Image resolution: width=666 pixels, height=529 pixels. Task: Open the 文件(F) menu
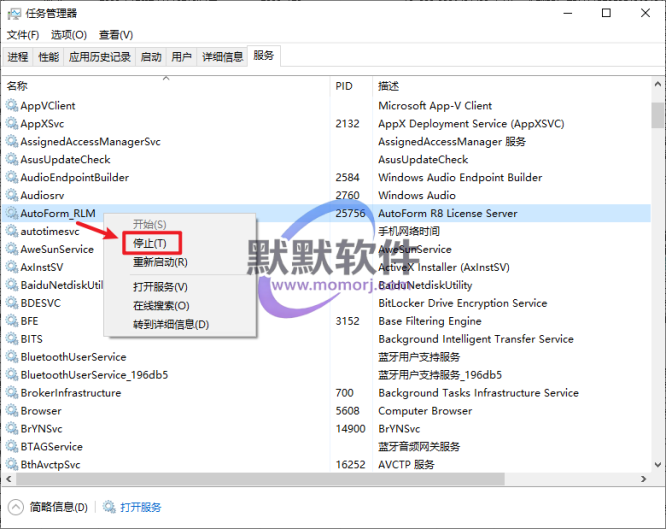[23, 35]
